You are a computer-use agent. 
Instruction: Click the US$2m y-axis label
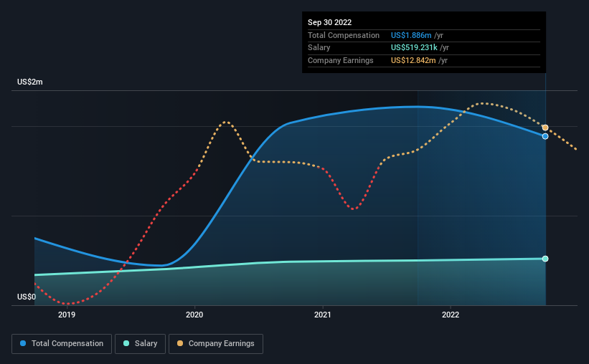pos(29,82)
